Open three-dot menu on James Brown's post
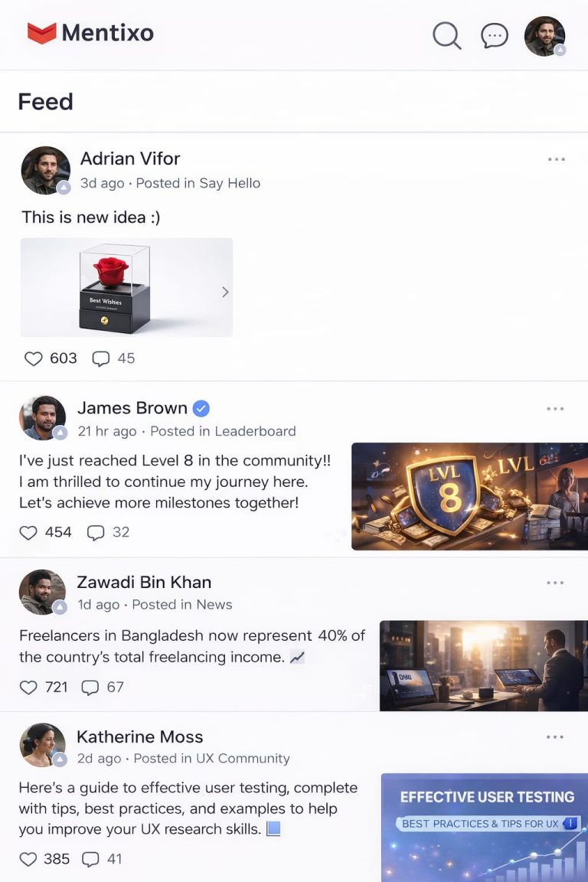This screenshot has height=882, width=588. (x=555, y=409)
